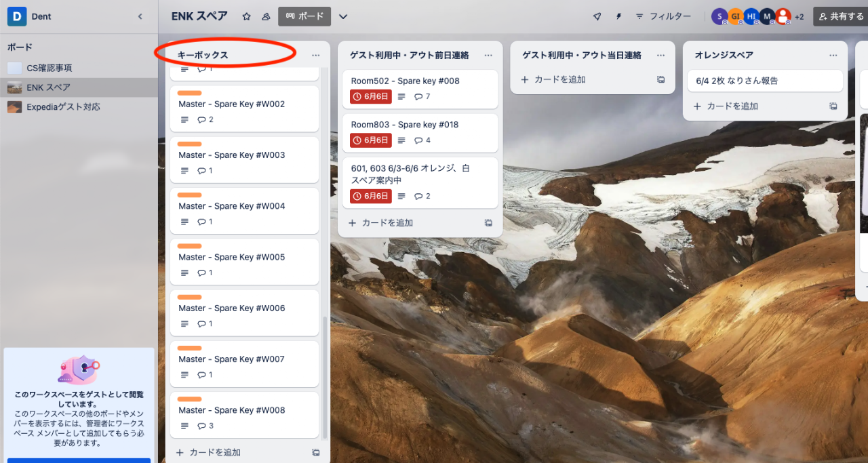
Task: Toggle due date badge on 601, 603 card
Action: point(371,196)
